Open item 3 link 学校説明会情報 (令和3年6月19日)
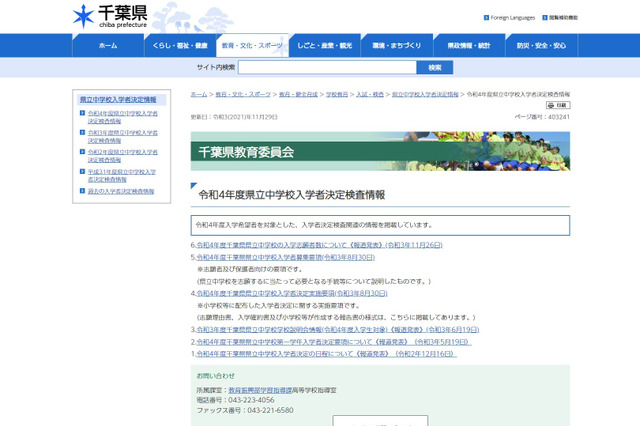The width and height of the screenshot is (640, 426). point(338,330)
